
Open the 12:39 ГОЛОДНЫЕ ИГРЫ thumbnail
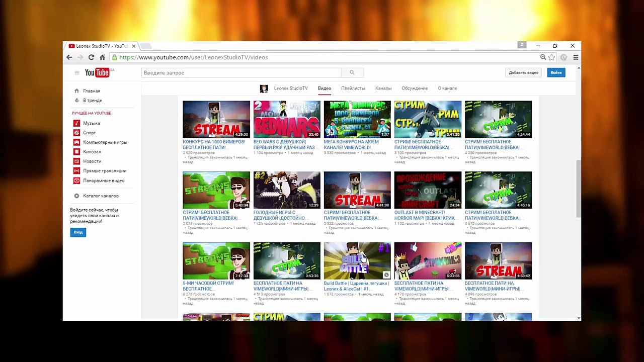[287, 190]
